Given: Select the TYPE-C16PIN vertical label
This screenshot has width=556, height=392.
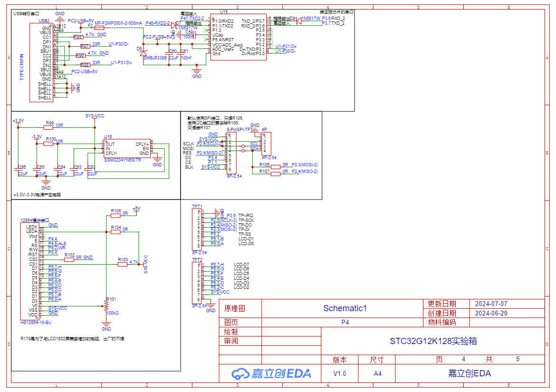Looking at the screenshot, I should point(22,67).
